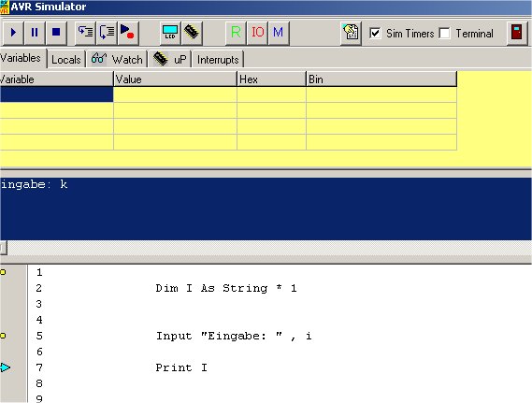
Task: Click terminal horizontal scrollbar left arrow
Action: pyautogui.click(x=3, y=248)
